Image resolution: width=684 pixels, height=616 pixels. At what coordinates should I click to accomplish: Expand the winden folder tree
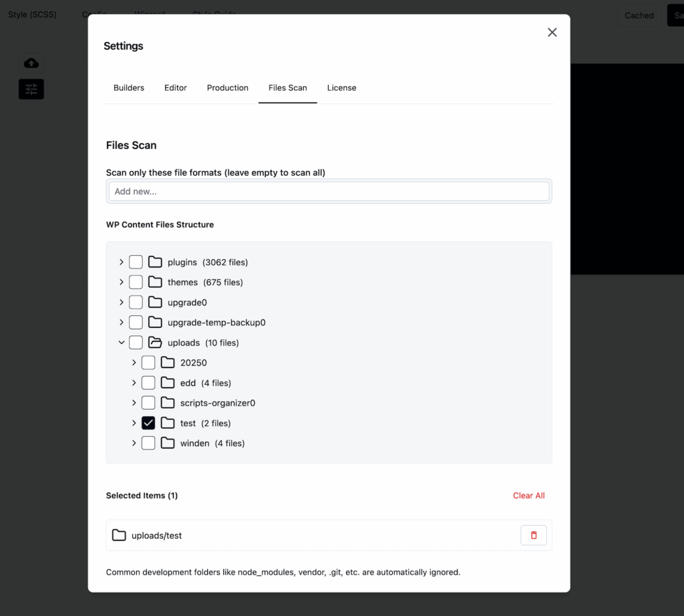coord(134,442)
